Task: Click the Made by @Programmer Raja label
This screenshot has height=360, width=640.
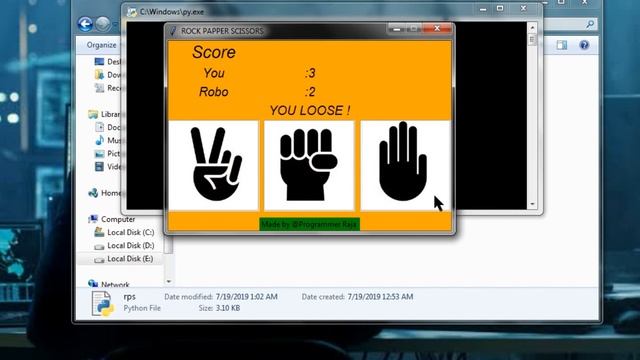Action: pos(309,224)
